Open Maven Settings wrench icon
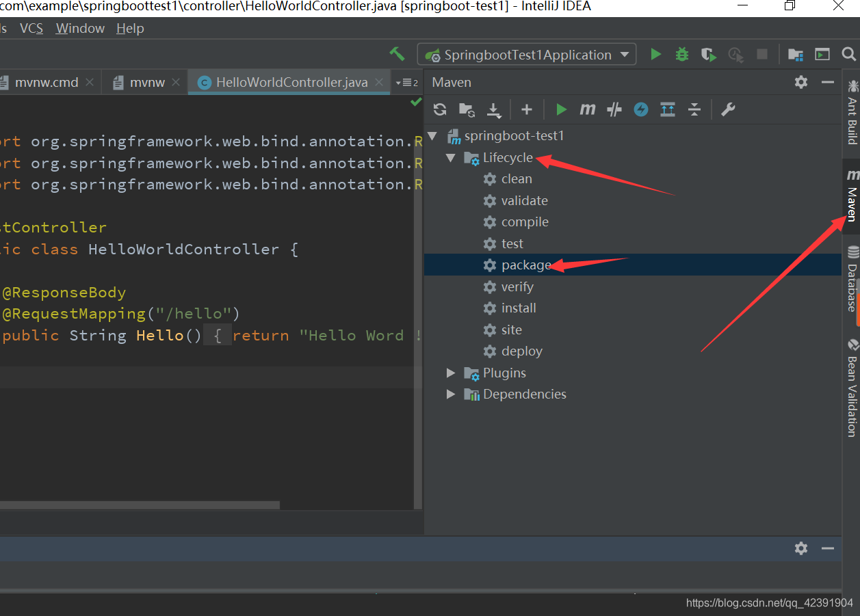This screenshot has height=616, width=860. click(728, 109)
